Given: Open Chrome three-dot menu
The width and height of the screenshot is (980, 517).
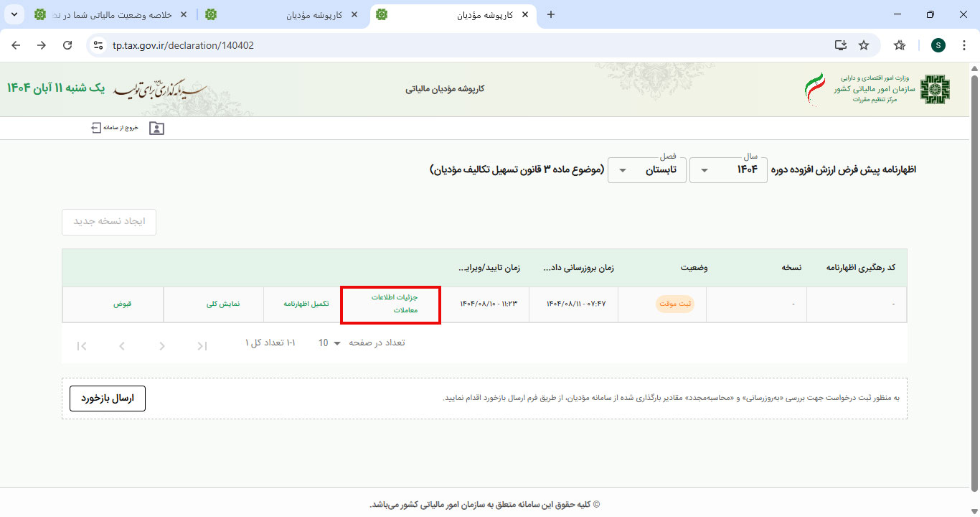Looking at the screenshot, I should 964,45.
